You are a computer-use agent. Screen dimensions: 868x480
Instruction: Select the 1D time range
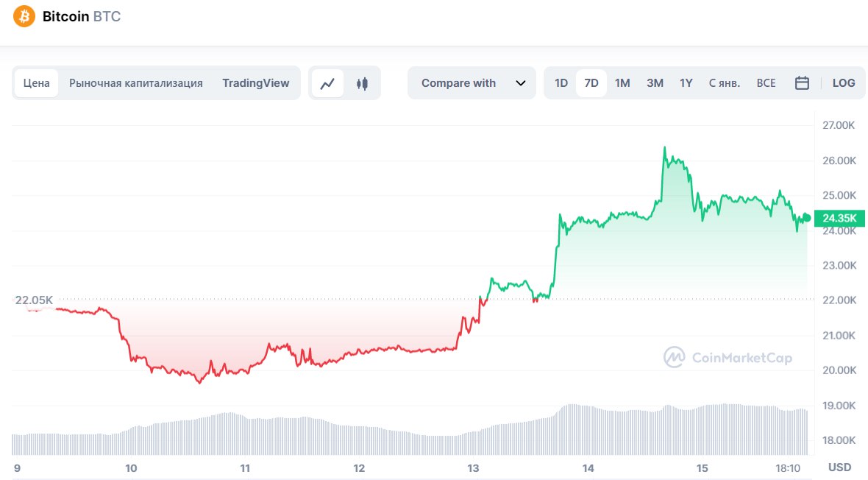coord(561,83)
